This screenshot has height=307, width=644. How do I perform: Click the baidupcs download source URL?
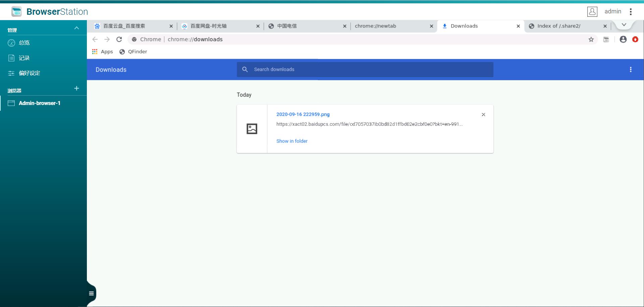click(x=369, y=124)
